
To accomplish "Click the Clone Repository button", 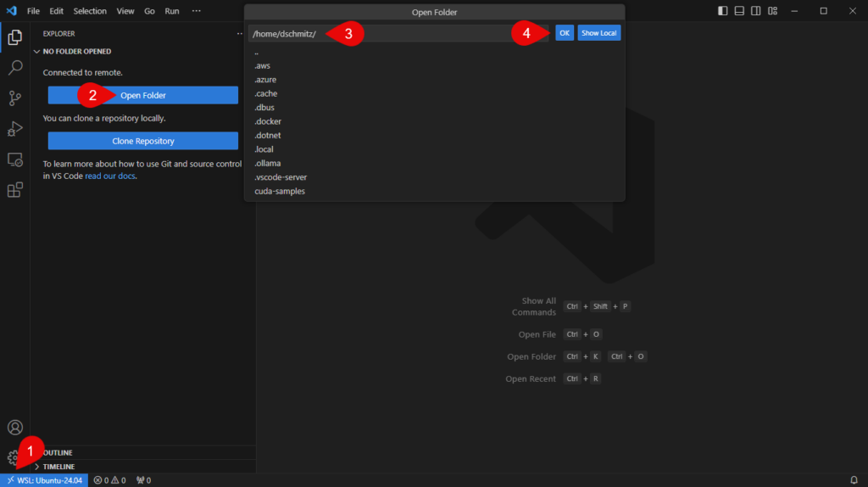I will (x=142, y=141).
